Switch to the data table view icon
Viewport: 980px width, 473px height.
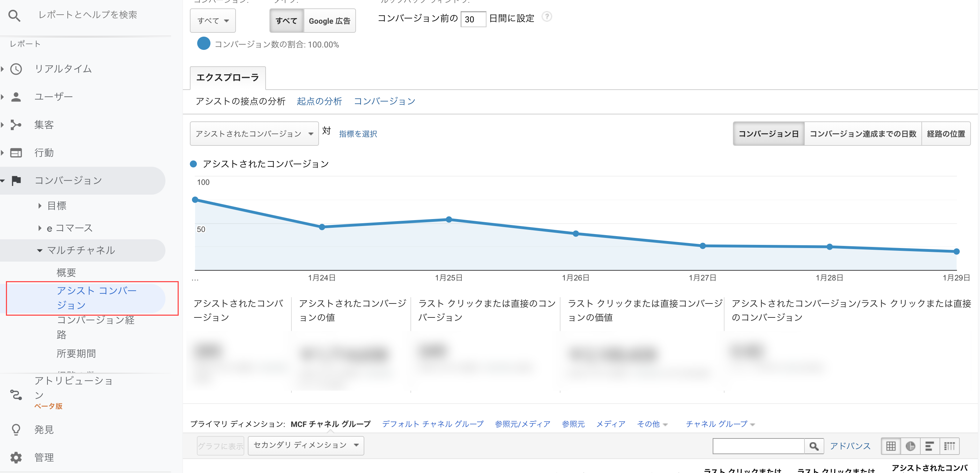pos(890,446)
